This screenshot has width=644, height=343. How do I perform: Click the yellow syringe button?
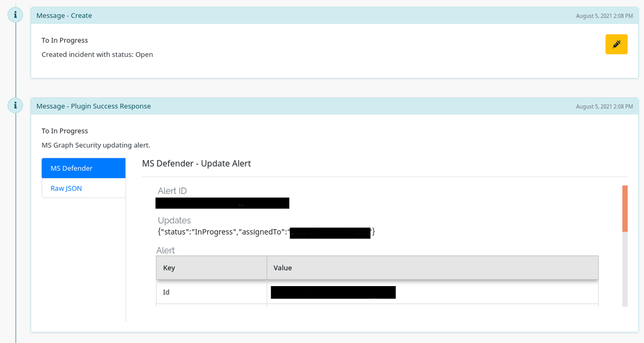tap(617, 44)
